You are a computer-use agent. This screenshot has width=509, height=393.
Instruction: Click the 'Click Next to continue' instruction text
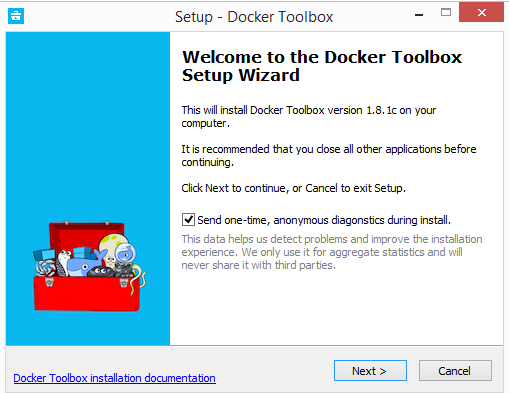[293, 188]
